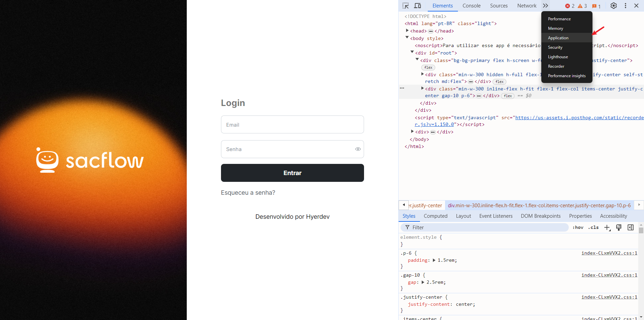Select Application from the overflow menu
Image resolution: width=644 pixels, height=320 pixels.
(x=558, y=38)
